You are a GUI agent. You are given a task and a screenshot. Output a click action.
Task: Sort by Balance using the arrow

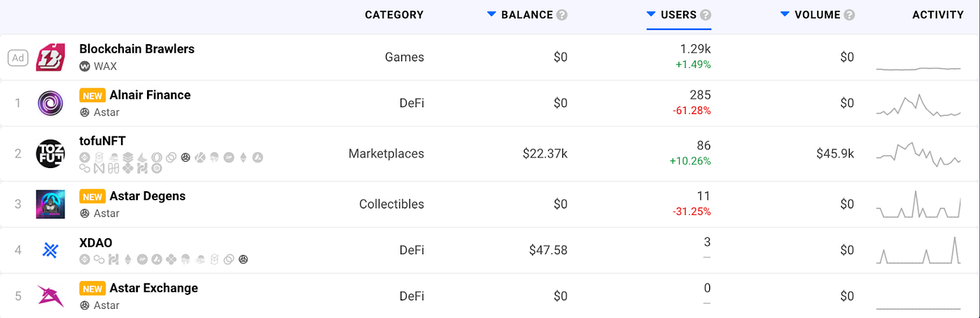491,15
